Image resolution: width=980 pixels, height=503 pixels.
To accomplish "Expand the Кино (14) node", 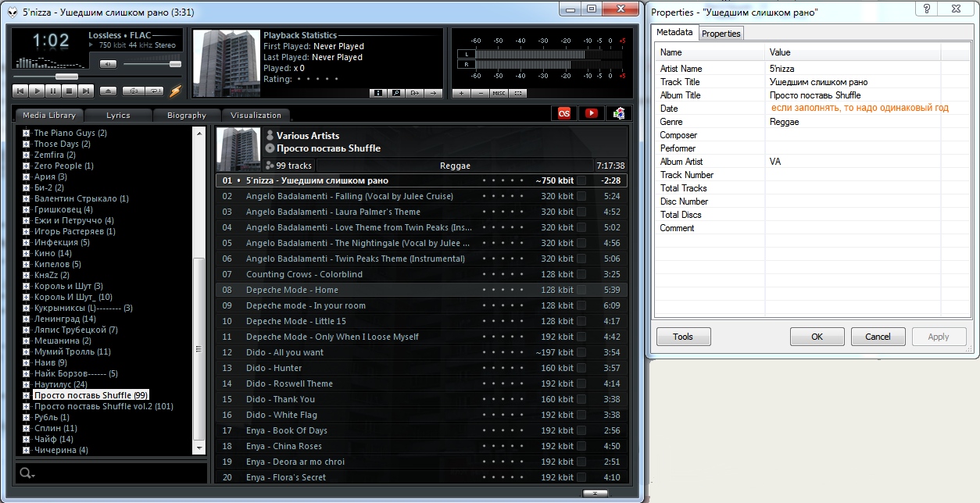I will [x=26, y=253].
